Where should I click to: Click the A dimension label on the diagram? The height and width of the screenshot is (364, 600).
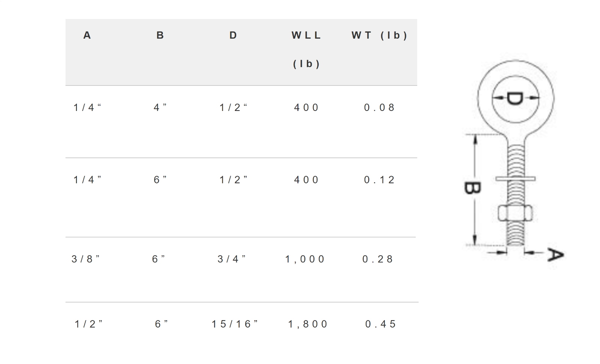(555, 255)
